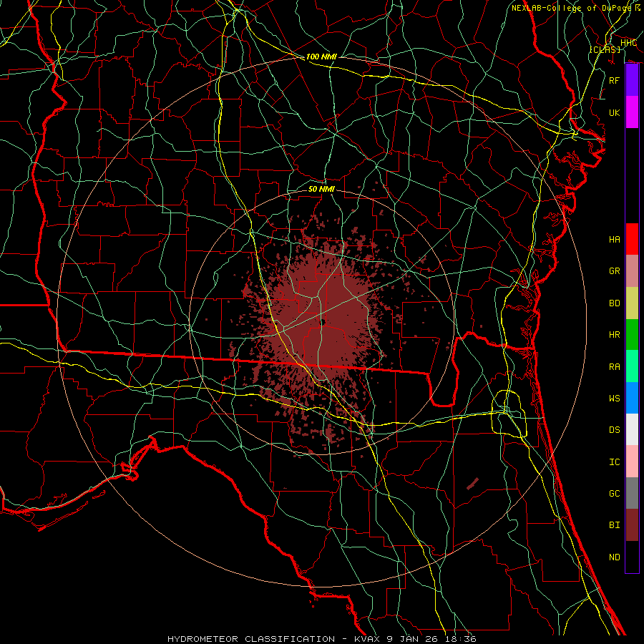Click the HR legend label
Viewport: 644px width, 644px height.
point(615,335)
